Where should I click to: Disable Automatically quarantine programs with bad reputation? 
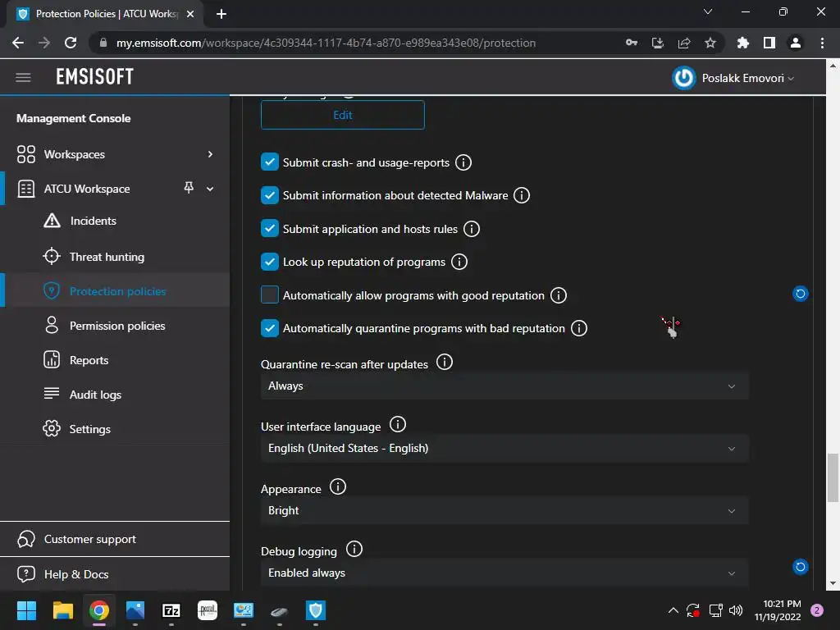point(269,328)
